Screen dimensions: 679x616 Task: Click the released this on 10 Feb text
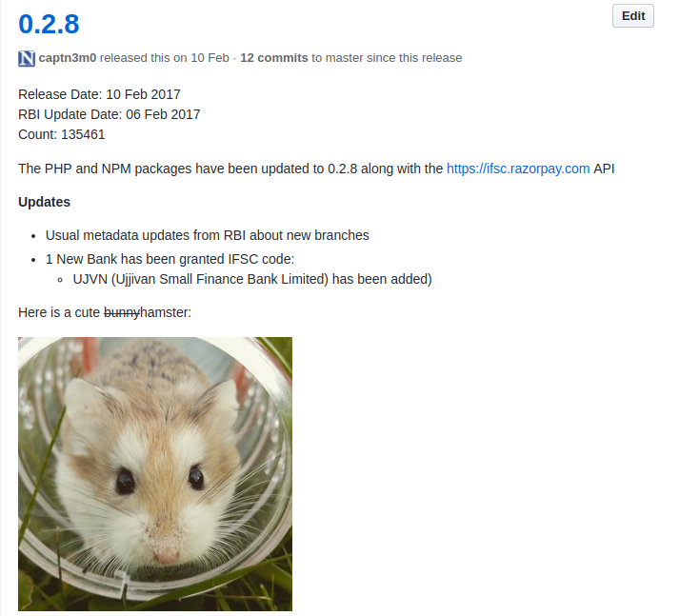(165, 57)
